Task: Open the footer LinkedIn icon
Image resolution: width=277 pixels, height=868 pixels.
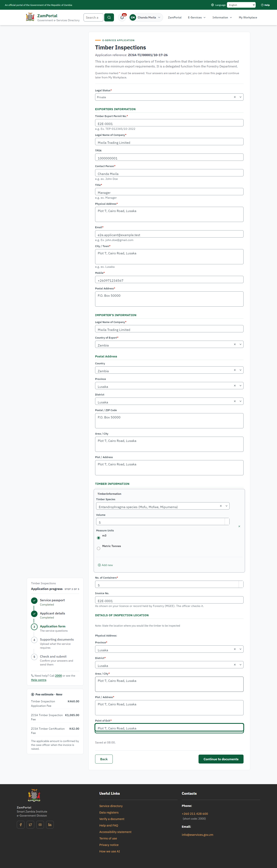Action: tap(50, 824)
